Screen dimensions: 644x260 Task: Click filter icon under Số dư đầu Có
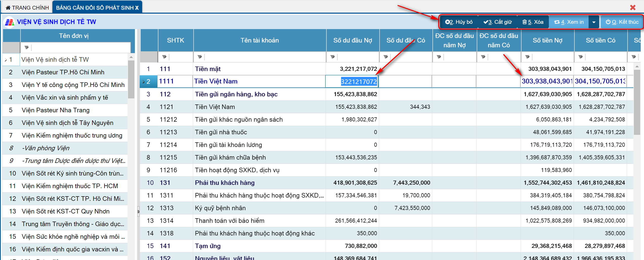pos(386,57)
